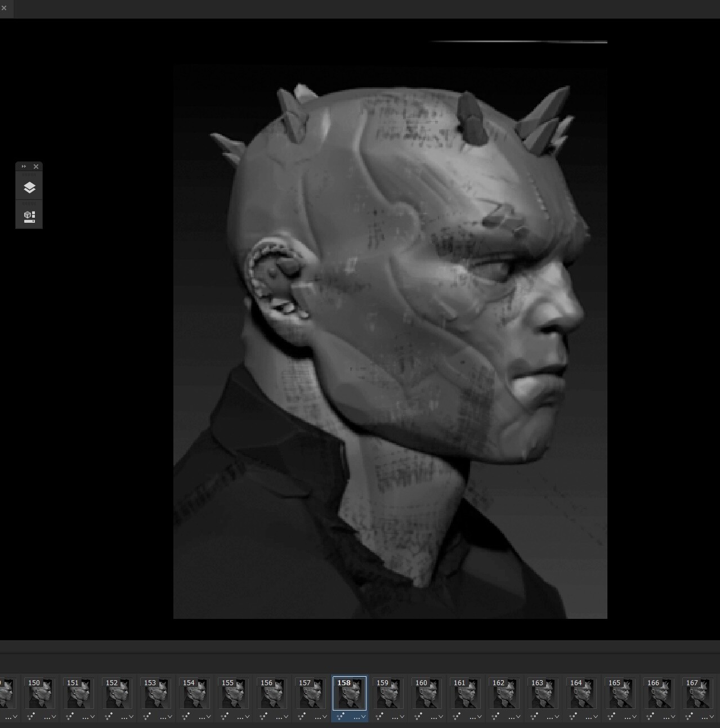Image resolution: width=720 pixels, height=728 pixels.
Task: Click the tween dots icon under frame 156
Action: (x=263, y=716)
